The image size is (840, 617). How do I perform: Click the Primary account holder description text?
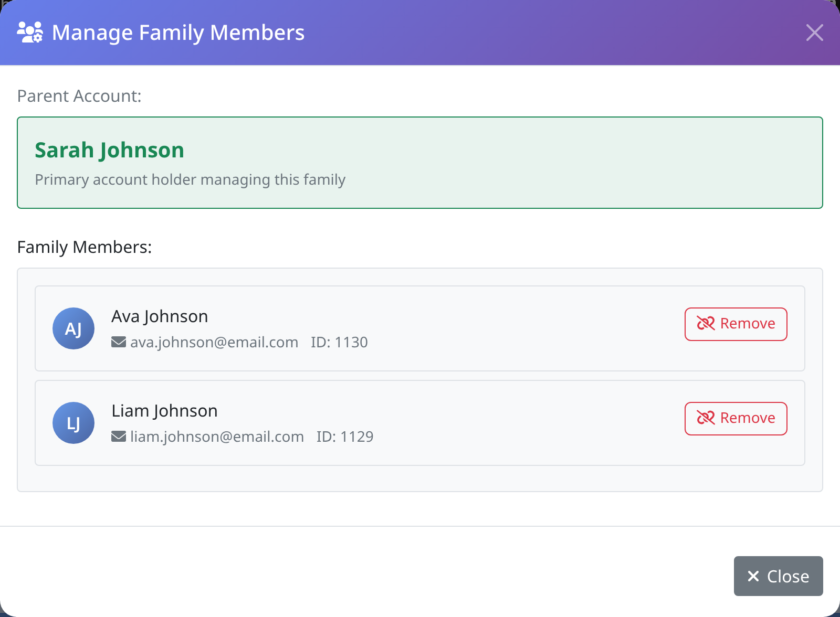190,180
